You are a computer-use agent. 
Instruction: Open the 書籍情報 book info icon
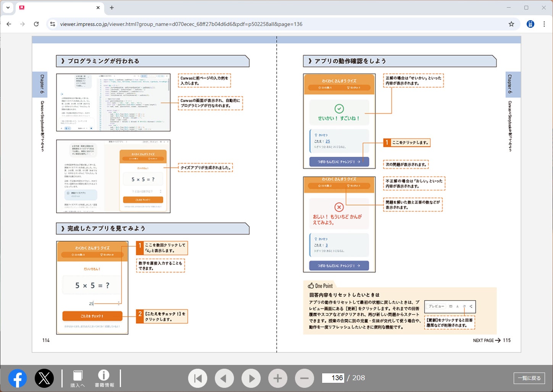[x=104, y=379]
